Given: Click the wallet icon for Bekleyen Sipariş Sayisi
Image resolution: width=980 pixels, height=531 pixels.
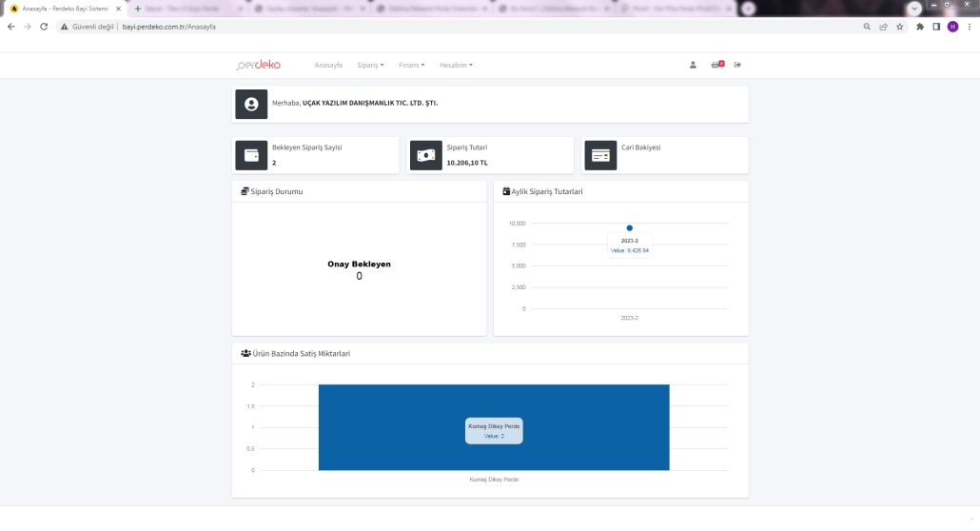Looking at the screenshot, I should (251, 155).
